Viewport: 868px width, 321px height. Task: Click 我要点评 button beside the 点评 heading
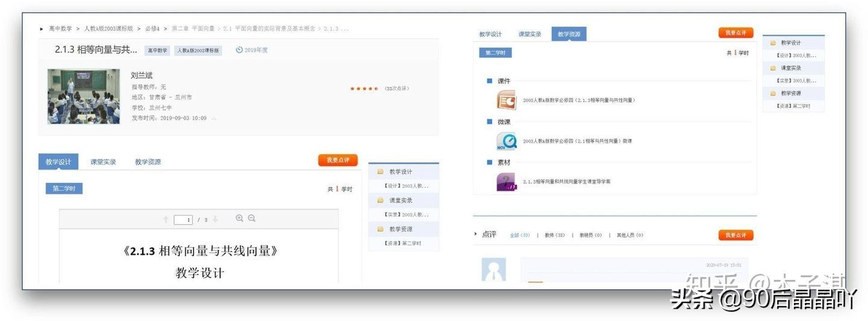click(735, 235)
